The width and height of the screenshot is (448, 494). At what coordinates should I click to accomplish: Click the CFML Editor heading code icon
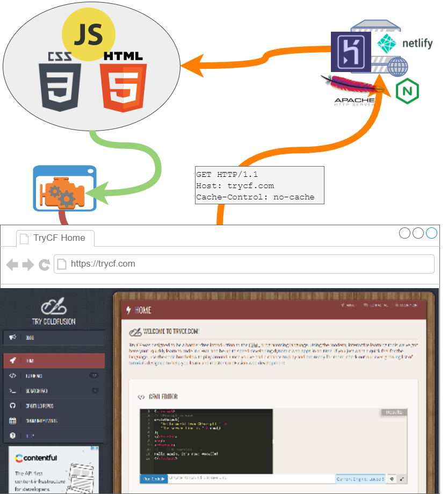point(141,397)
